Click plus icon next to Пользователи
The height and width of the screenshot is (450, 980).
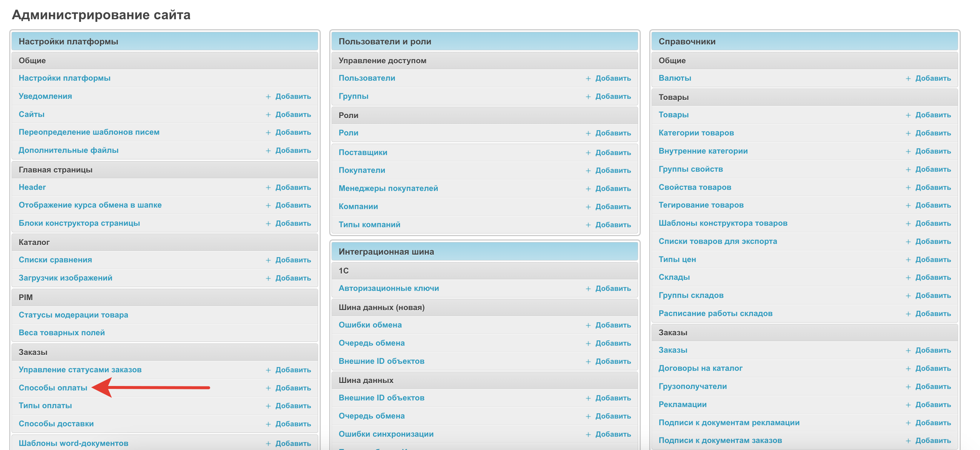point(588,79)
